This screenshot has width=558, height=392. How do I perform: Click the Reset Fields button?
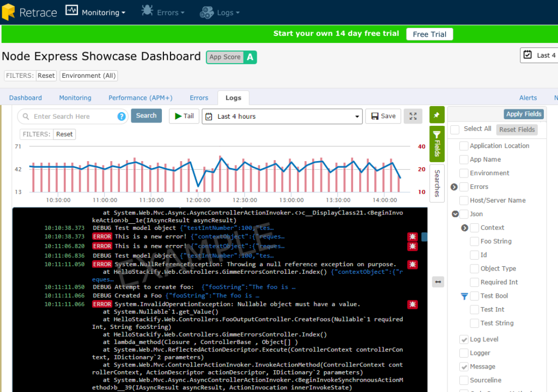517,130
